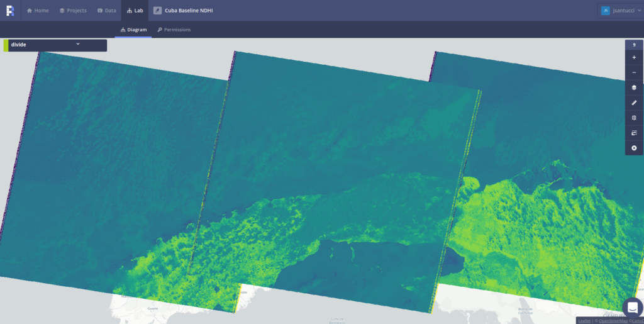Close the map preview panel
644x324 pixels.
[x=634, y=148]
